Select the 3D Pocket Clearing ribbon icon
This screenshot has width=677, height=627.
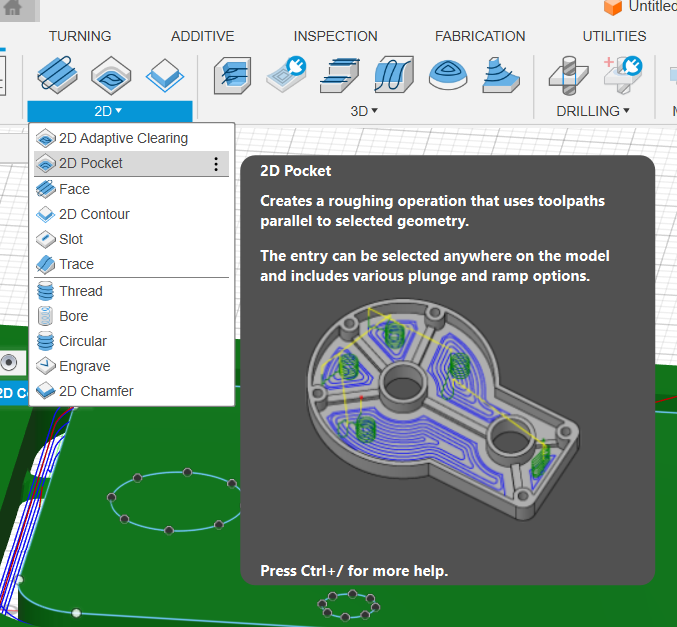tap(286, 74)
